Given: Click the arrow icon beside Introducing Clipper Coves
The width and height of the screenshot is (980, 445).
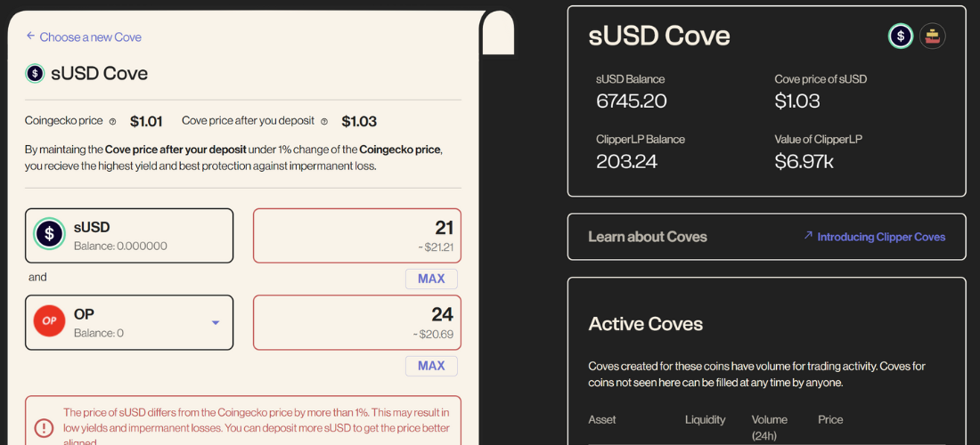Looking at the screenshot, I should (808, 236).
